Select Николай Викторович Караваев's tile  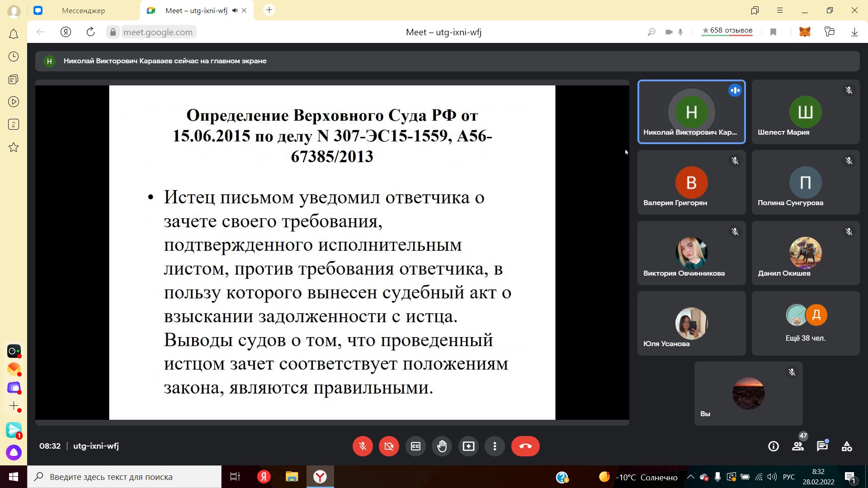(x=691, y=112)
